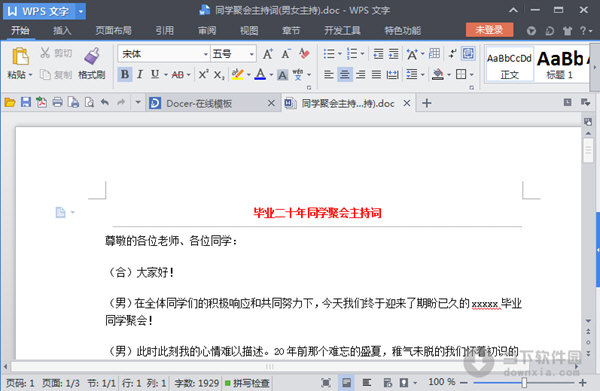This screenshot has height=391, width=600.
Task: Align text to the right
Action: click(360, 74)
